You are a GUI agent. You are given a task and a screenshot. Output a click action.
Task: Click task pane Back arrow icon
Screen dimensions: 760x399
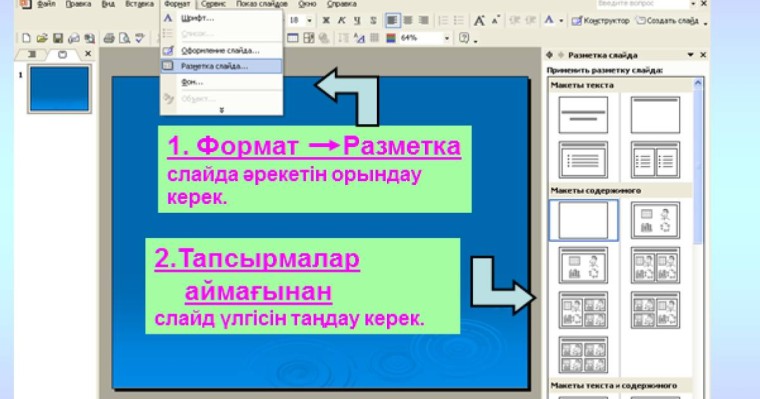pyautogui.click(x=550, y=55)
